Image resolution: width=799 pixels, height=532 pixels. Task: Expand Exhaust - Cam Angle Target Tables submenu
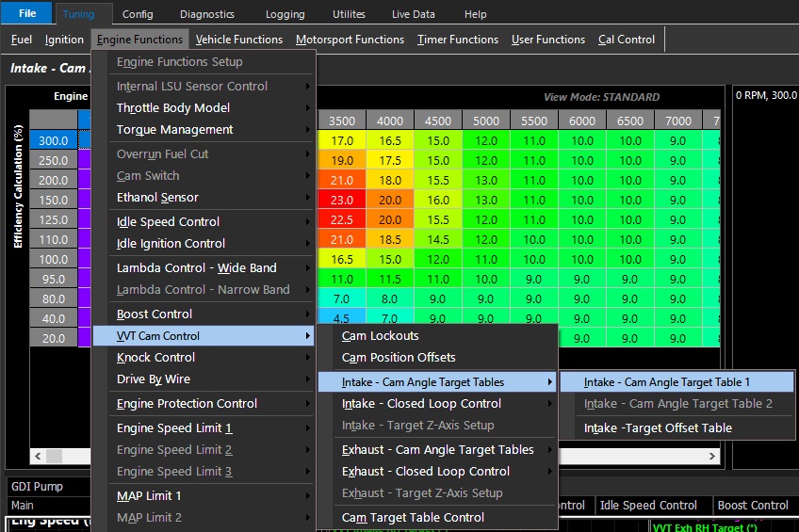point(436,449)
